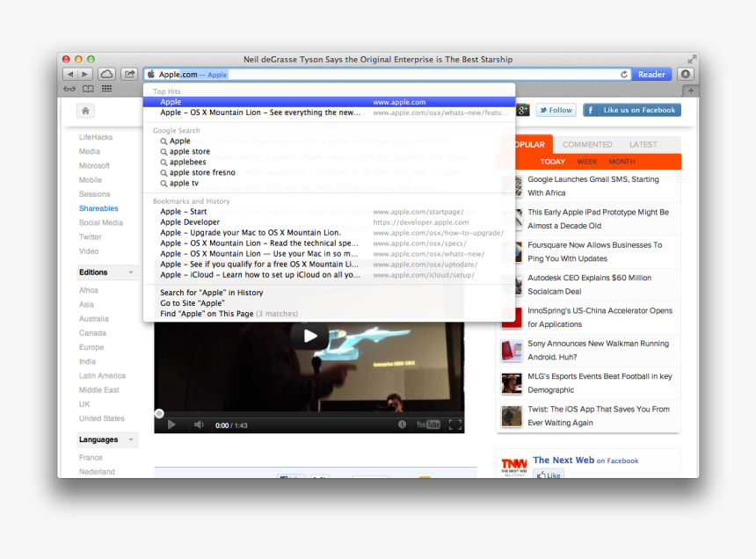Click Safari's Back arrow button
Image resolution: width=756 pixels, height=559 pixels.
[70, 74]
